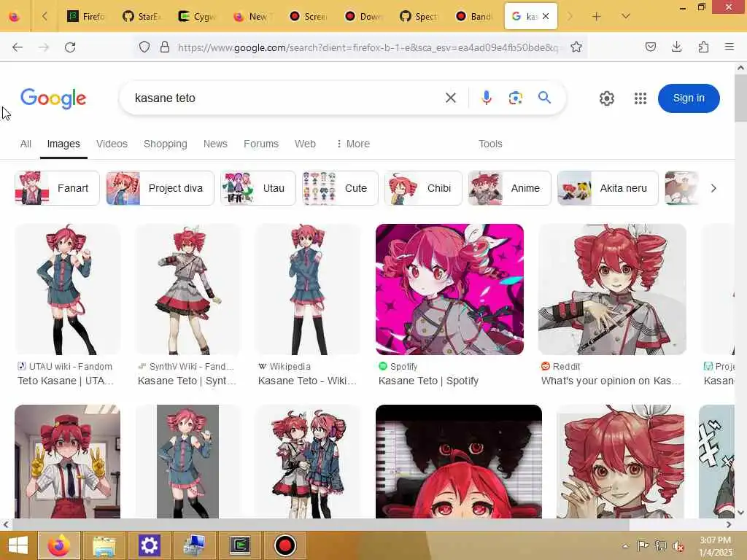Reload the current page
Image resolution: width=747 pixels, height=560 pixels.
click(x=70, y=47)
